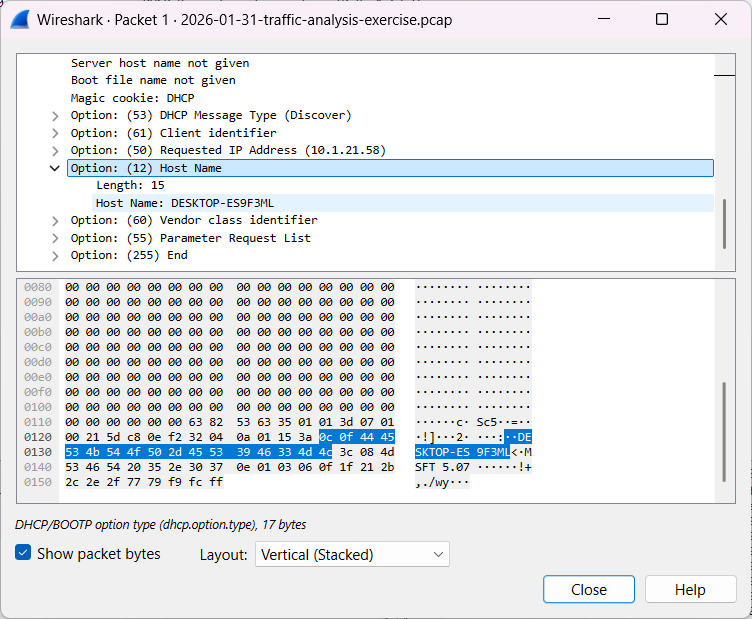This screenshot has width=752, height=619.
Task: Click Option (55) Parameter Request List text
Action: [x=190, y=238]
